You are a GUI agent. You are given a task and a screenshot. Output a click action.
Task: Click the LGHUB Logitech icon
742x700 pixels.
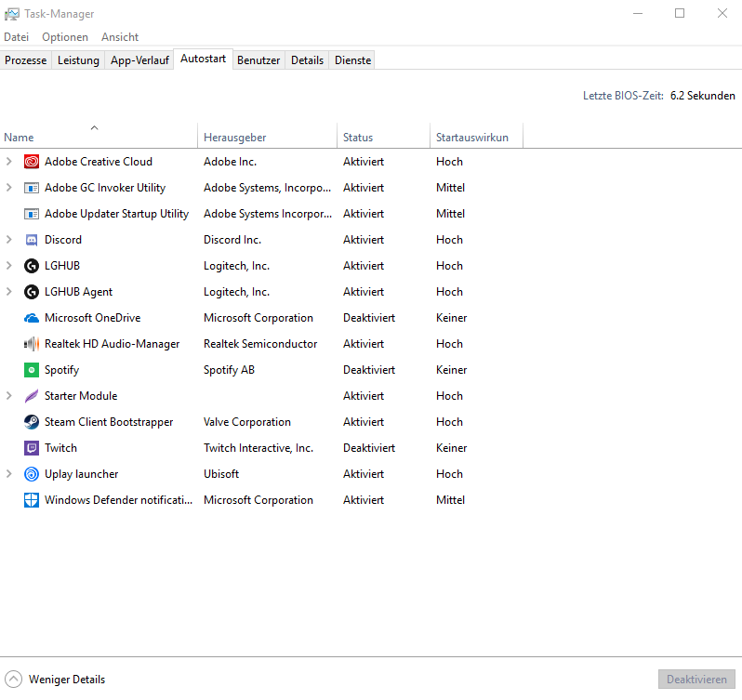32,266
